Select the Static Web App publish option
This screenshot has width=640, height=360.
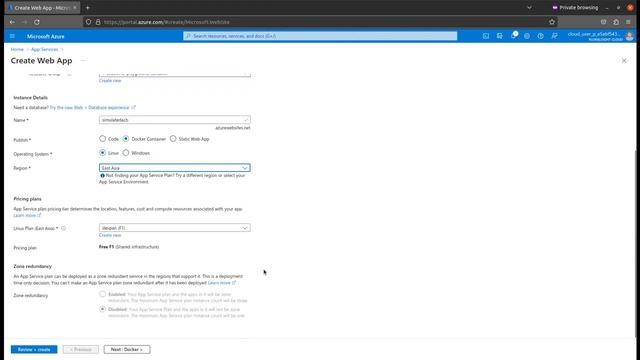tap(173, 139)
